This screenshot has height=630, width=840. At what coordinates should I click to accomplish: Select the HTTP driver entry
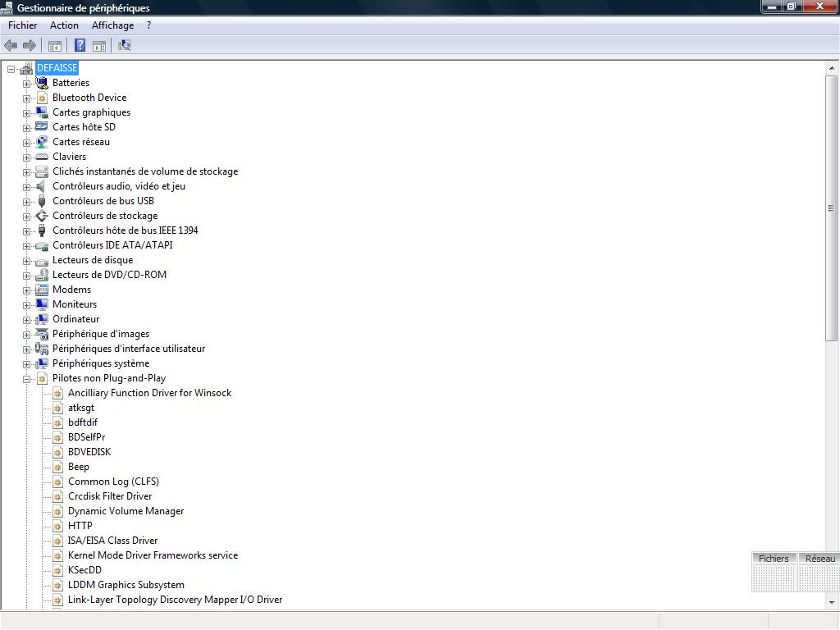click(80, 526)
